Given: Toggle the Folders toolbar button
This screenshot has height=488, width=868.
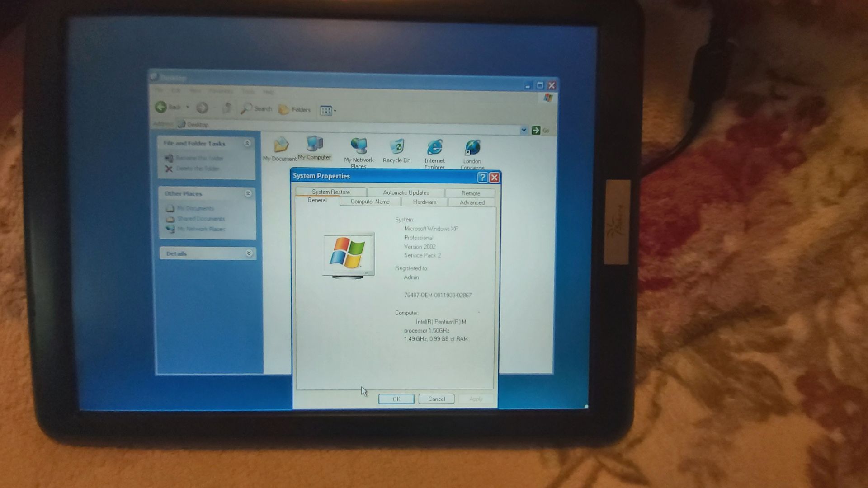Looking at the screenshot, I should [294, 109].
